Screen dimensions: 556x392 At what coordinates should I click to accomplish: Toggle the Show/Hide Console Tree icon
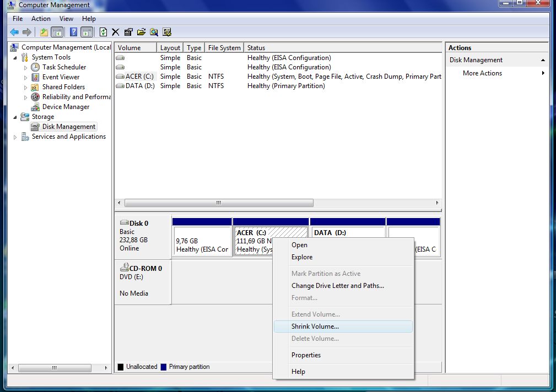pyautogui.click(x=57, y=32)
